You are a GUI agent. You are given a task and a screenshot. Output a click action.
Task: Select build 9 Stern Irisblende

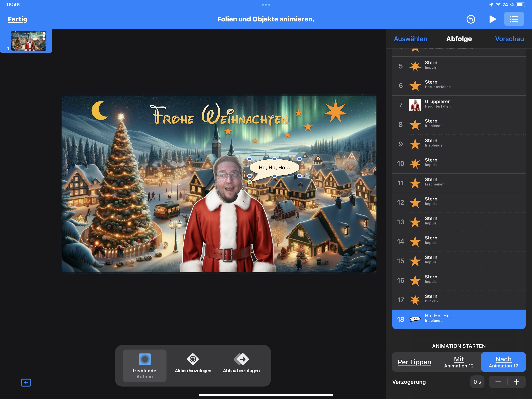(459, 144)
